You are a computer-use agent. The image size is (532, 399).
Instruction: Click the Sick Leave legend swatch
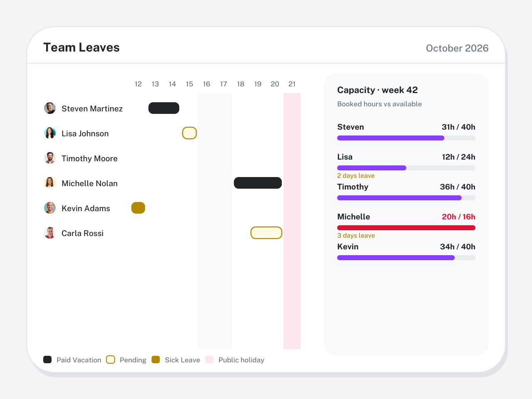[x=156, y=360]
